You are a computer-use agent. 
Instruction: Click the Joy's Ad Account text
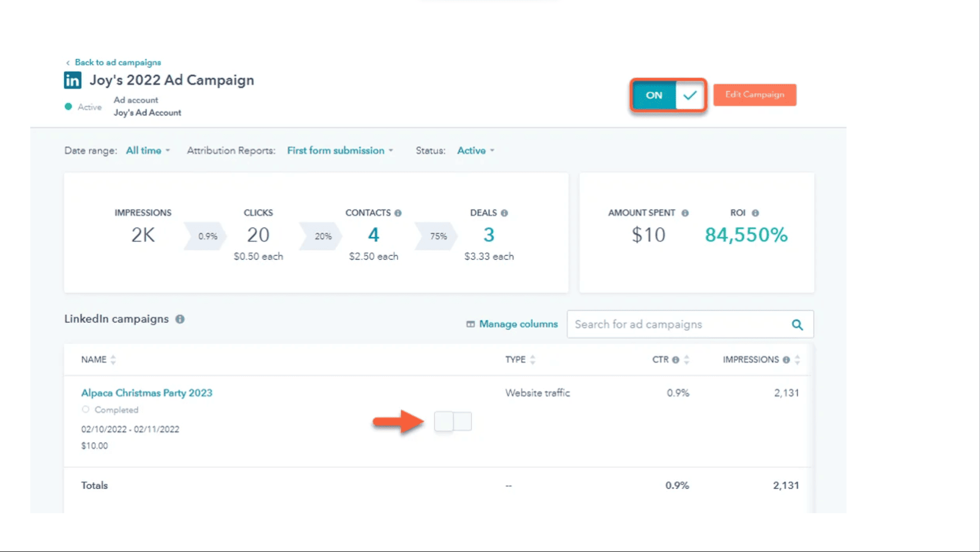point(147,112)
